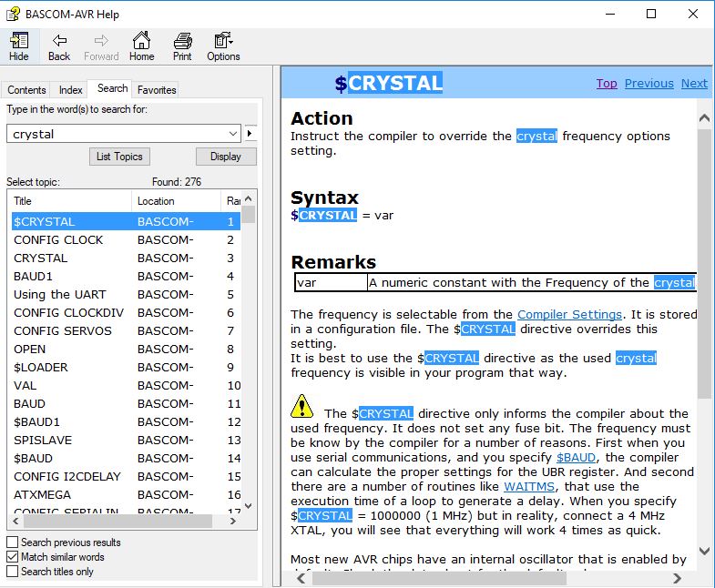Sort results by Title column header
Screen dimensions: 715x588
pos(71,201)
